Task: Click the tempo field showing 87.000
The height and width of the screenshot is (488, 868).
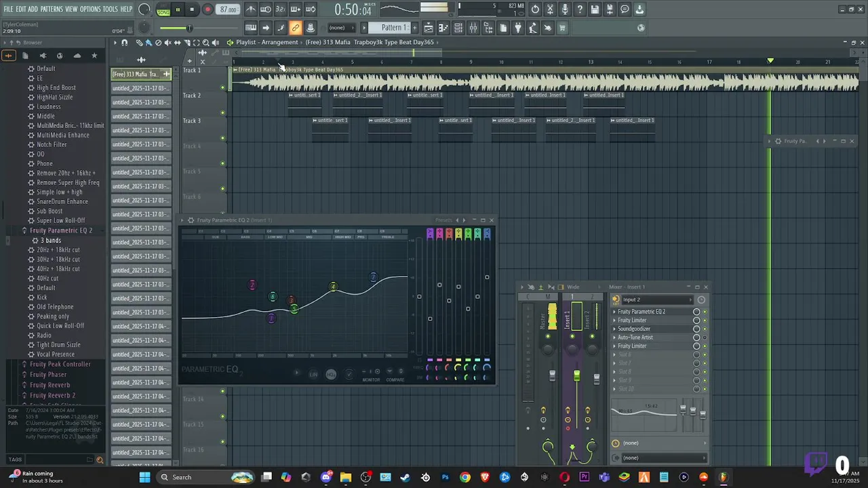Action: (x=229, y=9)
